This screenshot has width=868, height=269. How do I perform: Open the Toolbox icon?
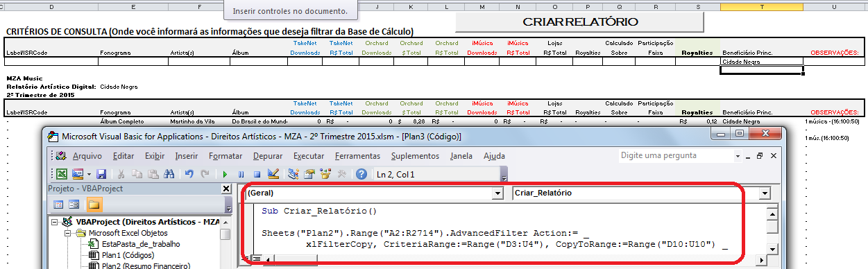[341, 174]
